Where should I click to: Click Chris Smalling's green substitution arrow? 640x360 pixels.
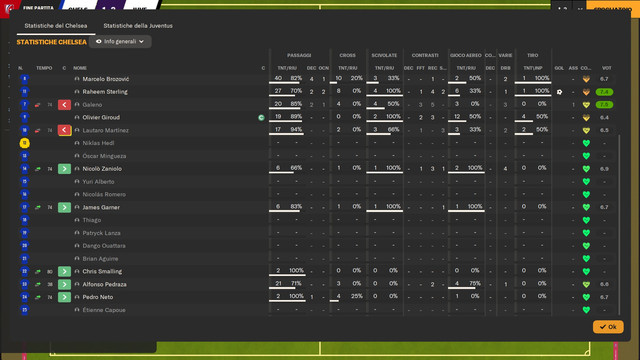pyautogui.click(x=64, y=271)
